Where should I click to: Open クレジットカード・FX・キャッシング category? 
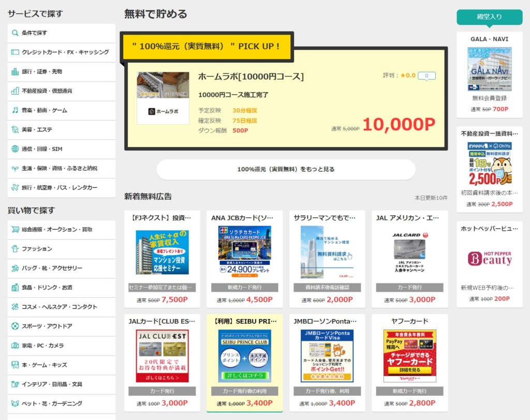pyautogui.click(x=61, y=52)
